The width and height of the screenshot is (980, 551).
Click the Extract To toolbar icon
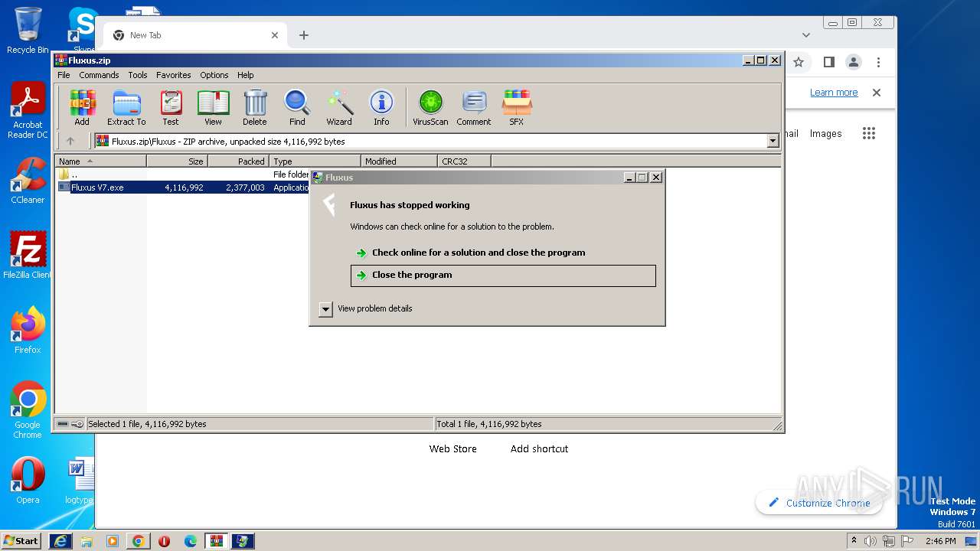[x=126, y=107]
